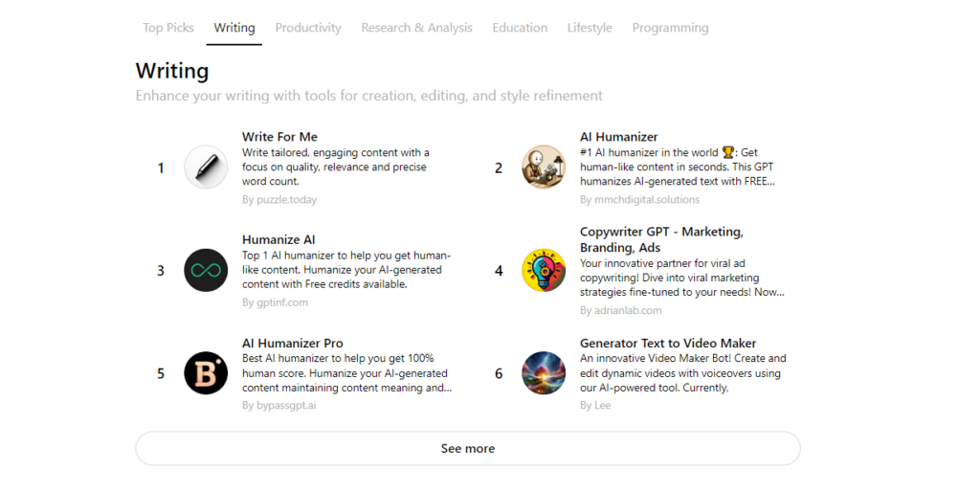Select the AI Humanizer Pro B logo
Image resolution: width=980 pixels, height=491 pixels.
[x=206, y=373]
